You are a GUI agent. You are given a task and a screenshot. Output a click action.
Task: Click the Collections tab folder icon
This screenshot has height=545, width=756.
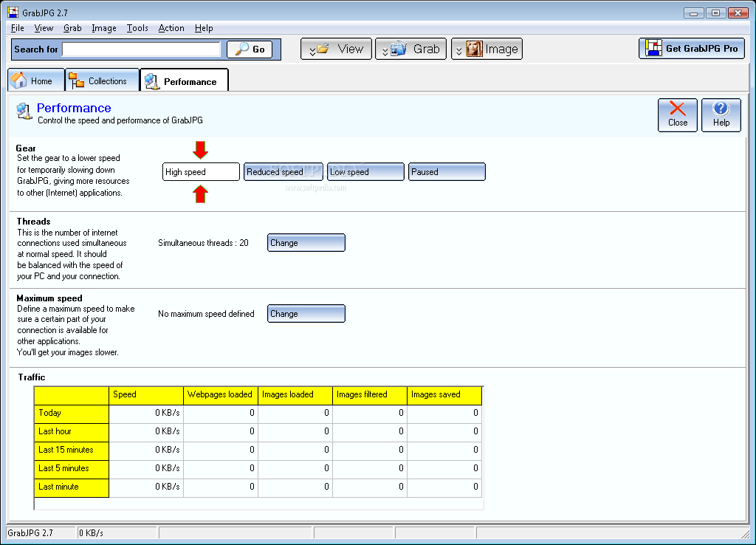click(76, 80)
